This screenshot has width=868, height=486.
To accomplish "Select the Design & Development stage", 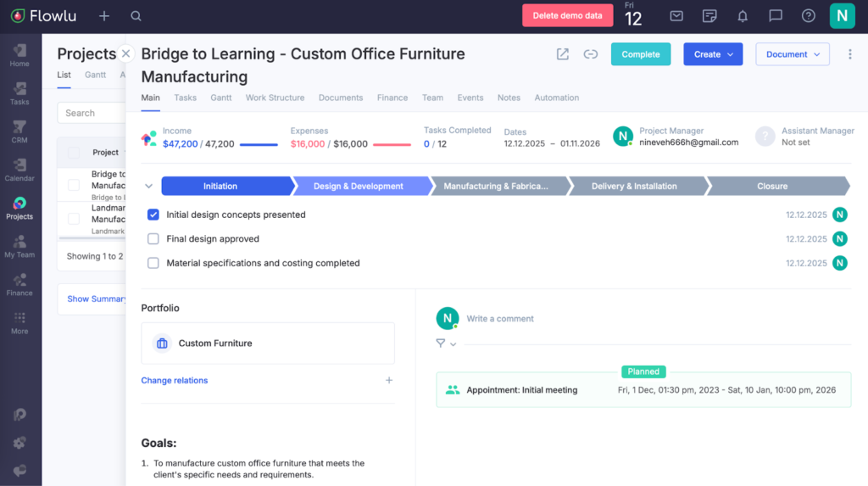I will 361,187.
